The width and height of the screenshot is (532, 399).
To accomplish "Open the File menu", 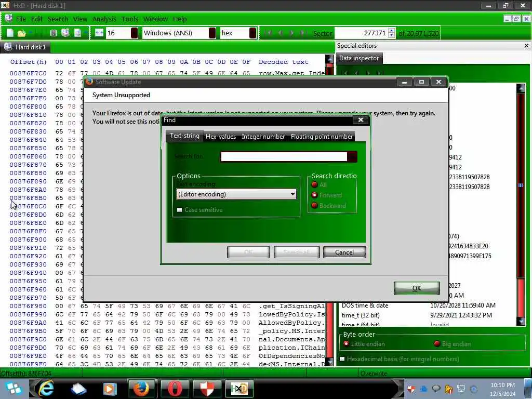I will point(21,19).
